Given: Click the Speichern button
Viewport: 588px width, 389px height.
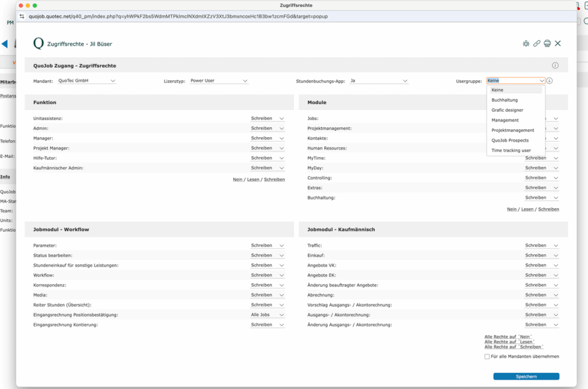Looking at the screenshot, I should [x=526, y=376].
